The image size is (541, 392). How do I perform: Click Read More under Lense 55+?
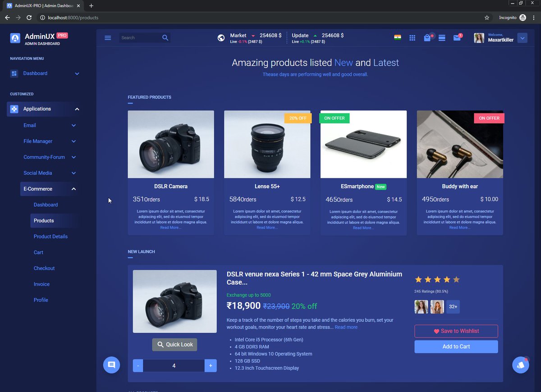click(267, 228)
